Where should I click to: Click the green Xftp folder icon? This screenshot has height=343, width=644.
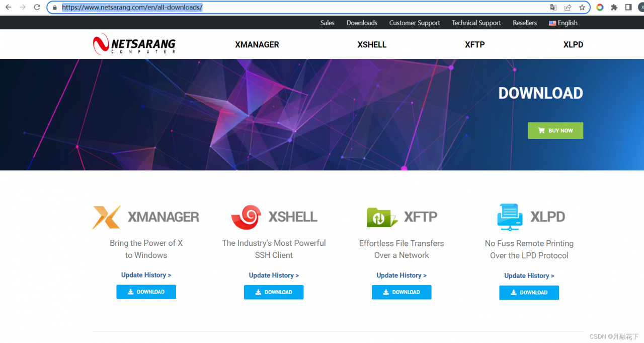382,217
